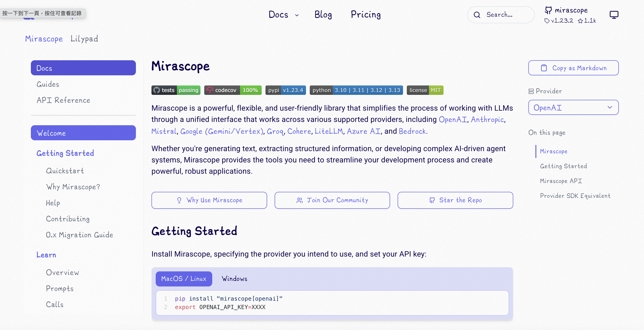
Task: Open 0.x Migration Guide in sidebar
Action: (x=79, y=235)
